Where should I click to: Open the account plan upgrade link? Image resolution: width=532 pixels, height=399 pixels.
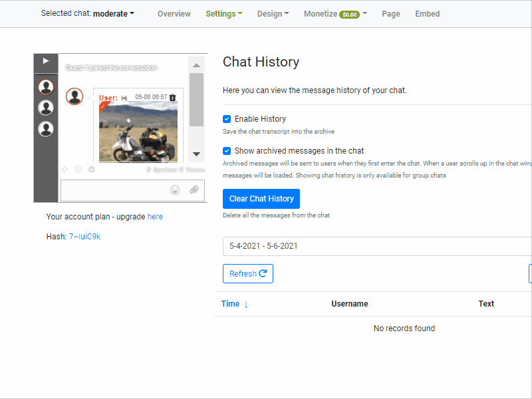point(155,217)
